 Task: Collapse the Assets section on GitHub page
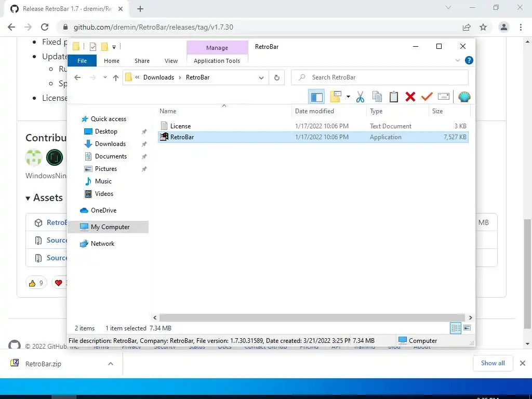[45, 198]
